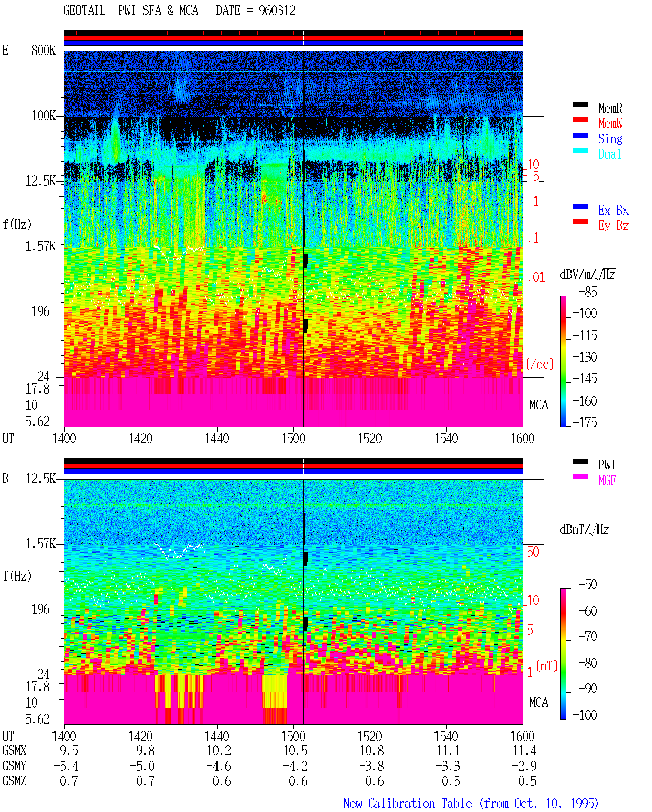Select the MGF legend label
The height and width of the screenshot is (812, 652).
[607, 480]
